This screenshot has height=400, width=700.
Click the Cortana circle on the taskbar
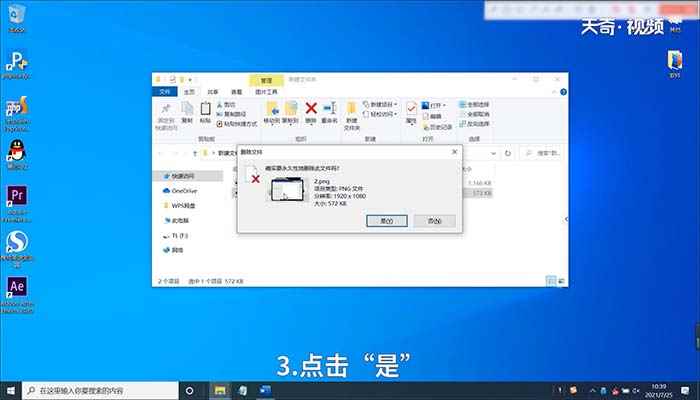189,391
